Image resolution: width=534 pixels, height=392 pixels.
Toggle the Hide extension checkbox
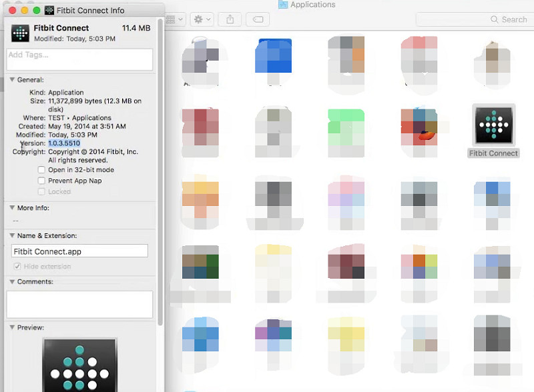[17, 267]
